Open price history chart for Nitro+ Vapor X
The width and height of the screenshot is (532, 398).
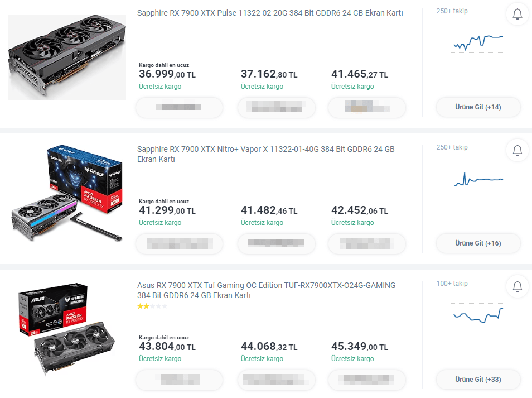pyautogui.click(x=478, y=178)
